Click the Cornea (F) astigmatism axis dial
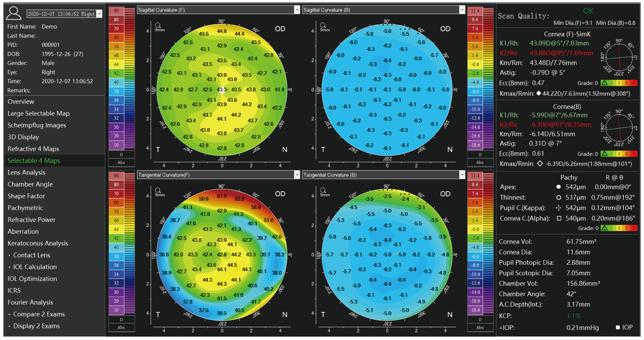Viewport: 644px width, 340px height. (619, 57)
